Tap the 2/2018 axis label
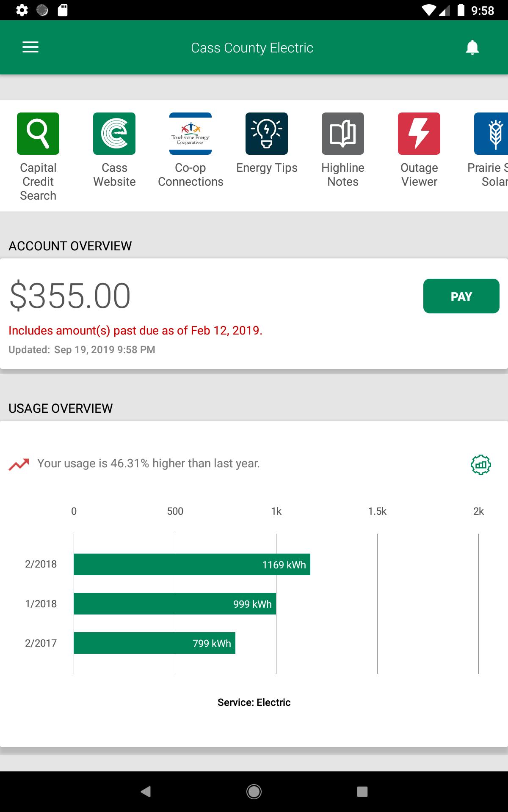508x812 pixels. 41,564
